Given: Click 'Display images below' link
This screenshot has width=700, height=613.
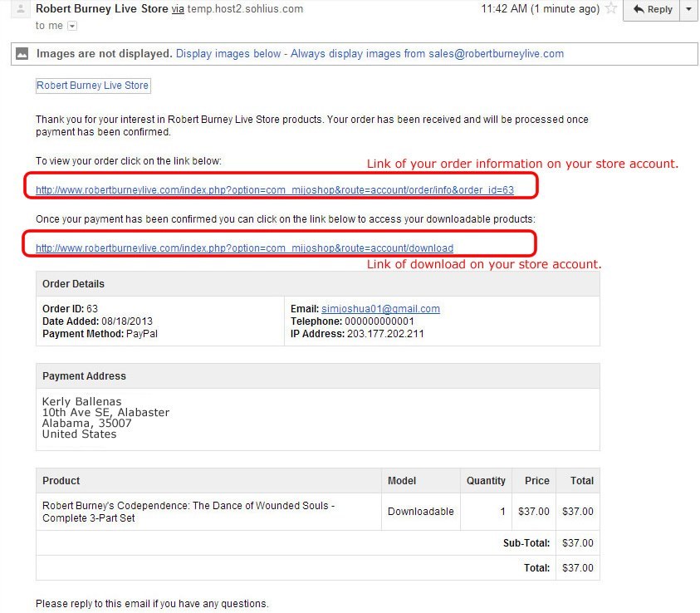Looking at the screenshot, I should pyautogui.click(x=228, y=54).
